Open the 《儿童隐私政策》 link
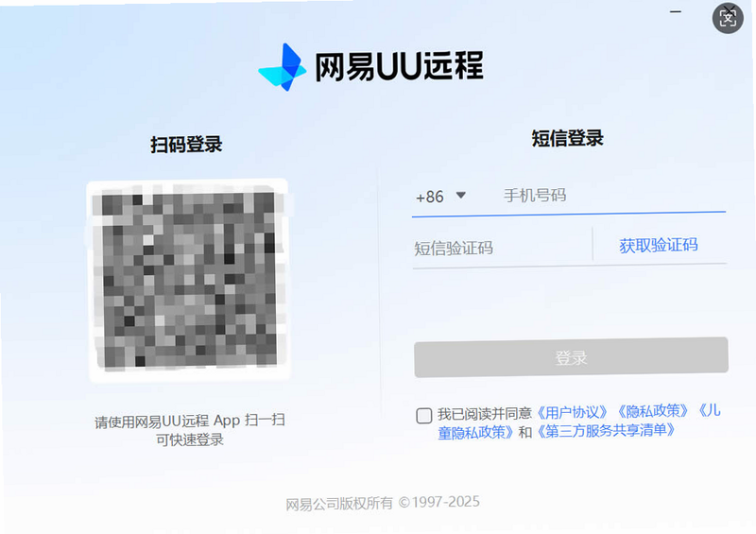Screen dimensions: 756x534 (475, 432)
